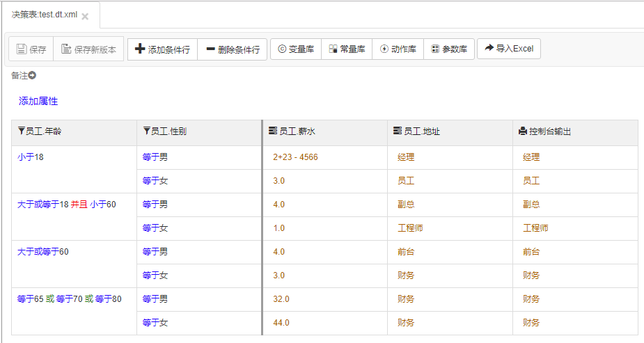Viewport: 644px width, 343px height.
Task: Click the 小于18 condition cell
Action: pyautogui.click(x=31, y=157)
